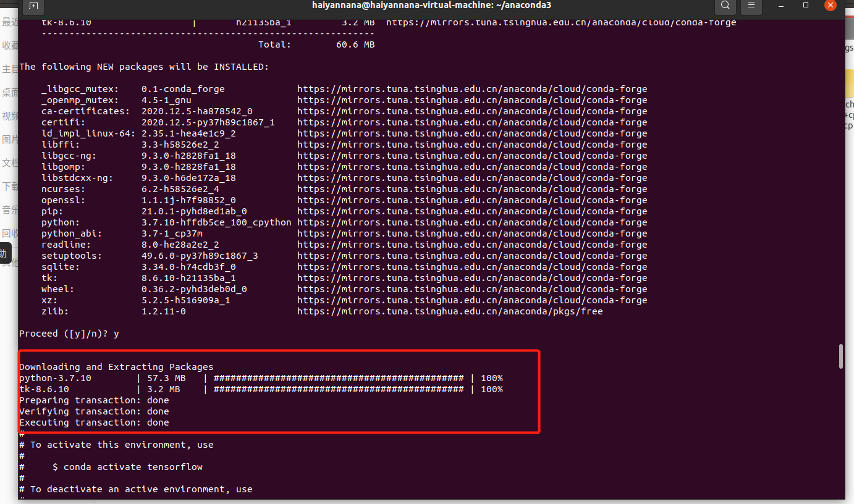Open the 下载 (Downloads) sidebar entry

8,186
